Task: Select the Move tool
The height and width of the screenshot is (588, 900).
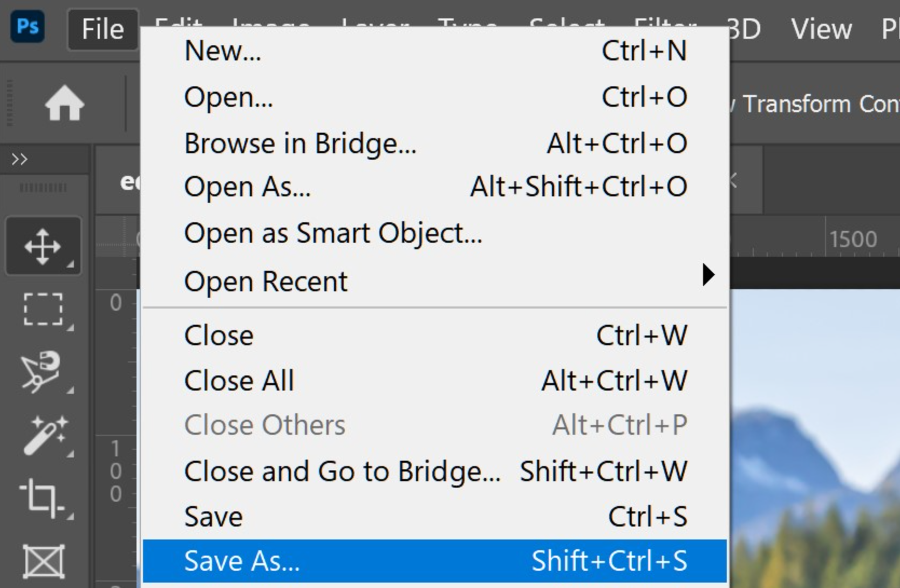Action: 43,247
